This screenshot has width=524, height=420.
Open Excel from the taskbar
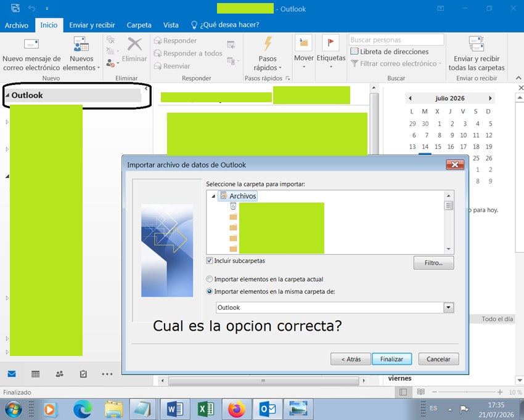click(206, 409)
